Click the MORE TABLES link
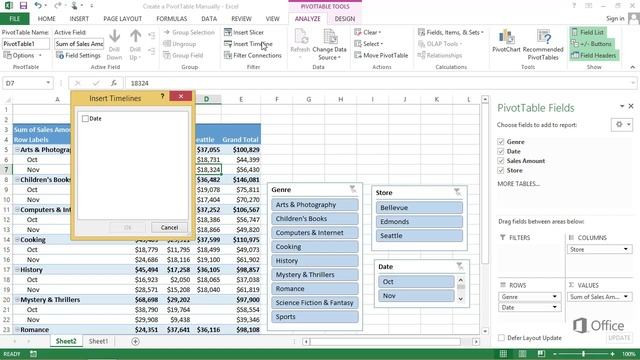The image size is (640, 360). (518, 184)
